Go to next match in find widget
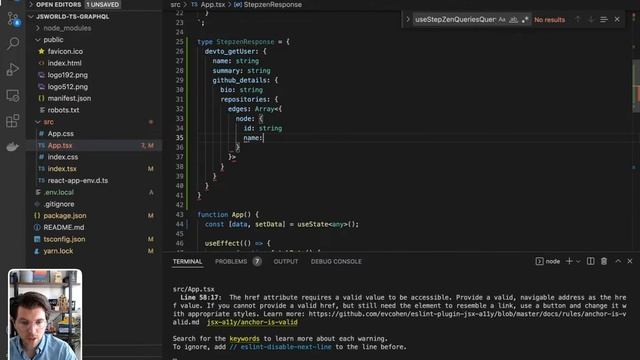The image size is (640, 360). point(591,20)
